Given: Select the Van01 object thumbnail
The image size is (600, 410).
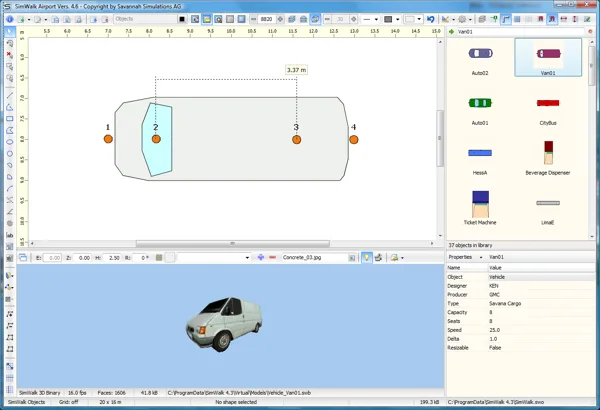Looking at the screenshot, I should pyautogui.click(x=548, y=57).
